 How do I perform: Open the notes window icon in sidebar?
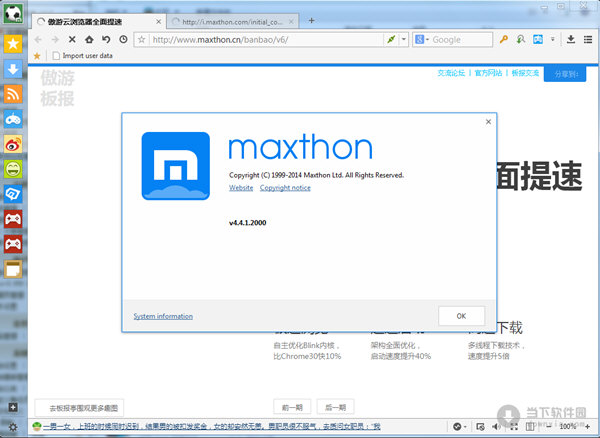click(x=13, y=269)
